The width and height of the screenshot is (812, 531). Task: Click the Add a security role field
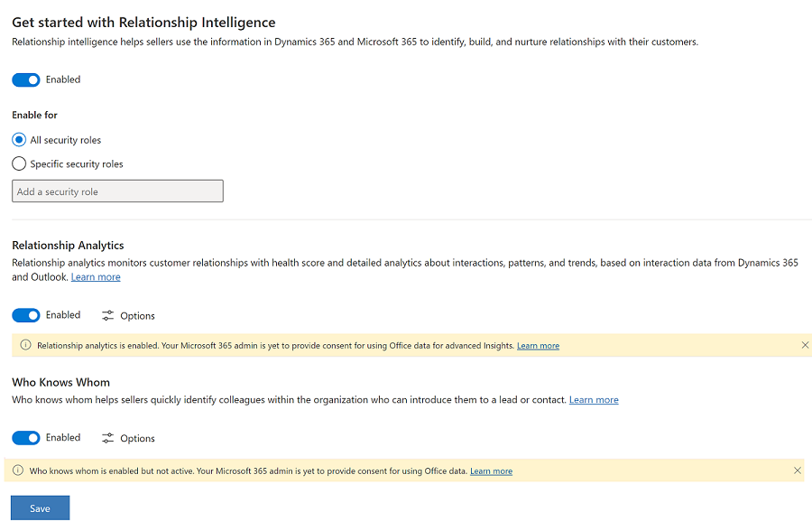point(117,191)
